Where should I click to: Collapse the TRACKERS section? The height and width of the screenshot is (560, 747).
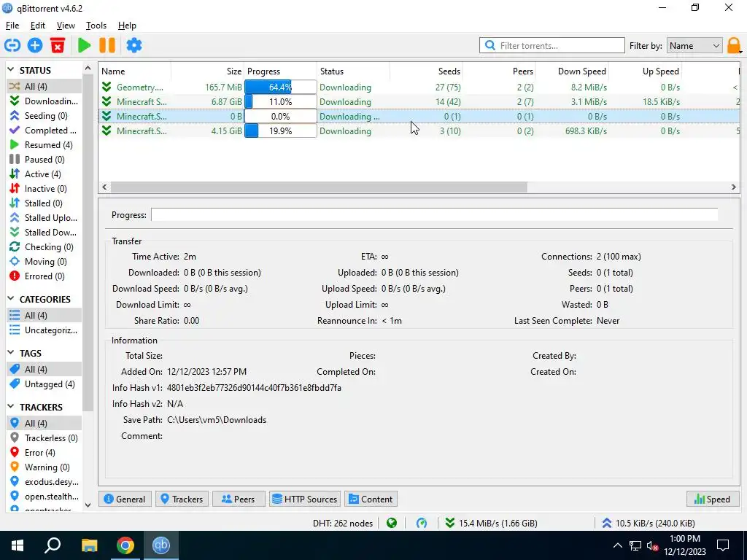point(11,407)
